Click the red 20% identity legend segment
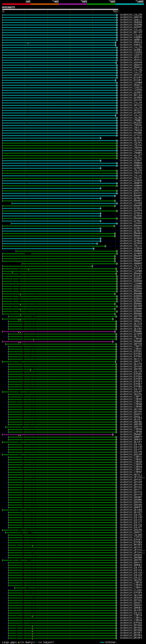This screenshot has height=644, width=146. pyautogui.click(x=16, y=4)
